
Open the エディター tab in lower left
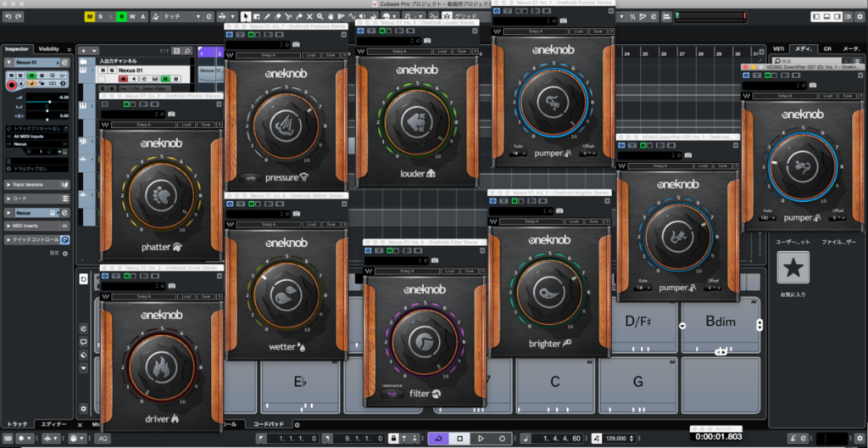point(53,424)
